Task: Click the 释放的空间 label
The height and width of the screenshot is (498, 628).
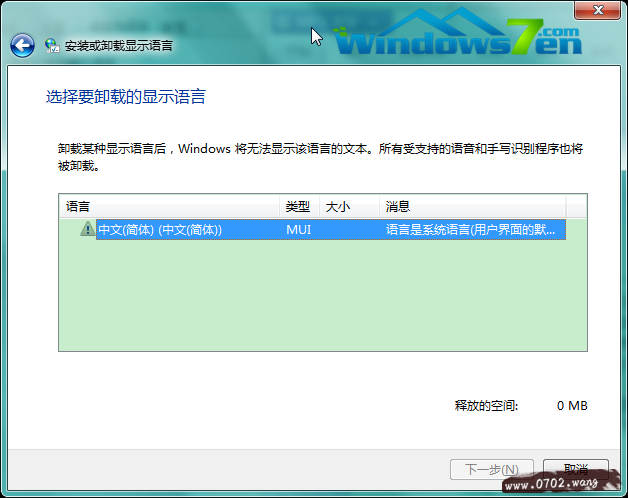Action: point(486,405)
